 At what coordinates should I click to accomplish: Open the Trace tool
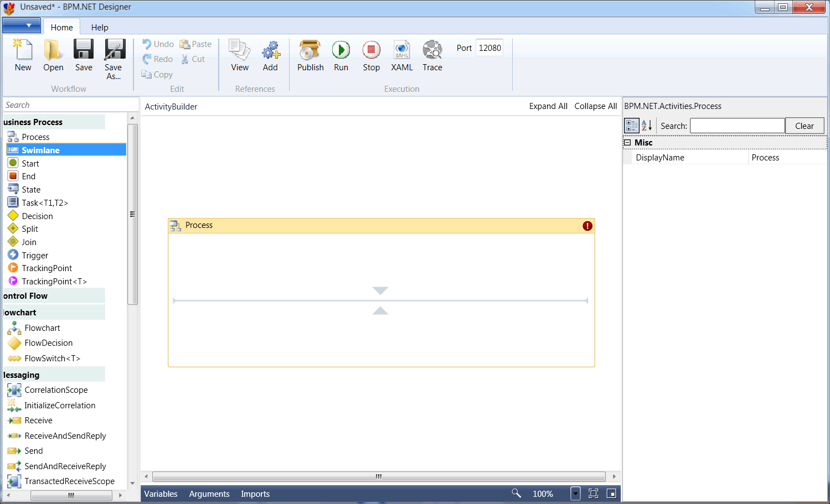pos(432,56)
